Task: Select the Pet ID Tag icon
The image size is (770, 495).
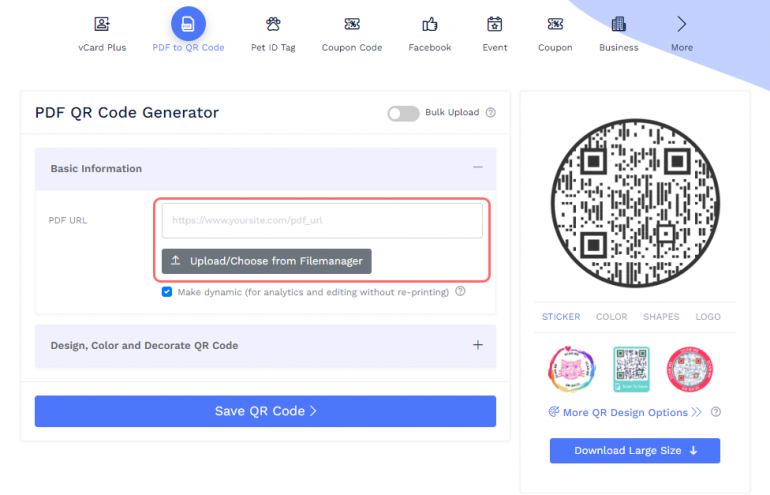Action: point(273,24)
